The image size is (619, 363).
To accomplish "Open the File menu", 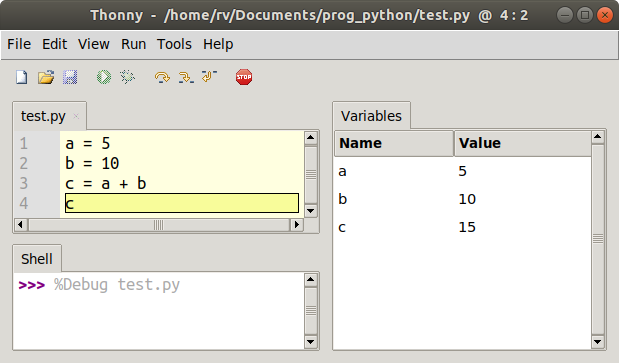I will click(19, 44).
